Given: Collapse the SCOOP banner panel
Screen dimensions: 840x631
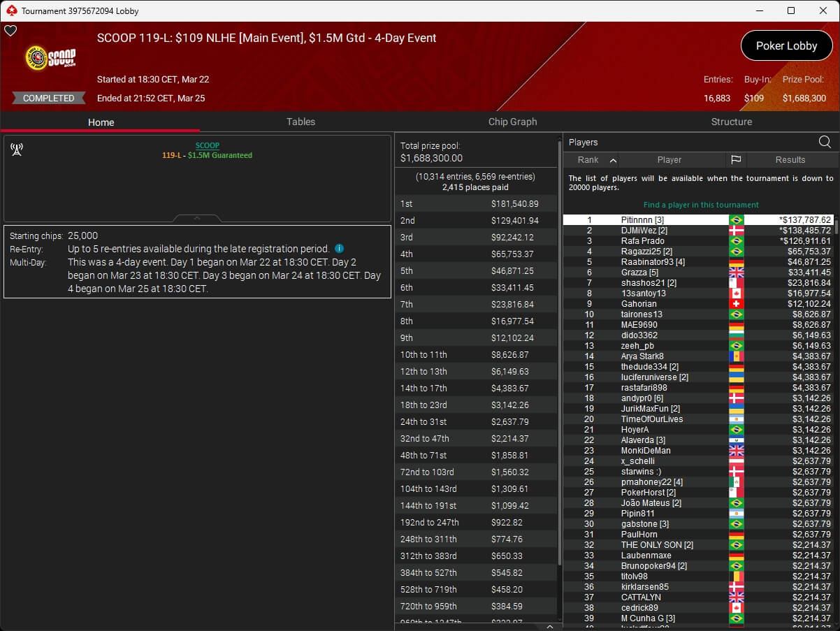Looking at the screenshot, I should 197,219.
